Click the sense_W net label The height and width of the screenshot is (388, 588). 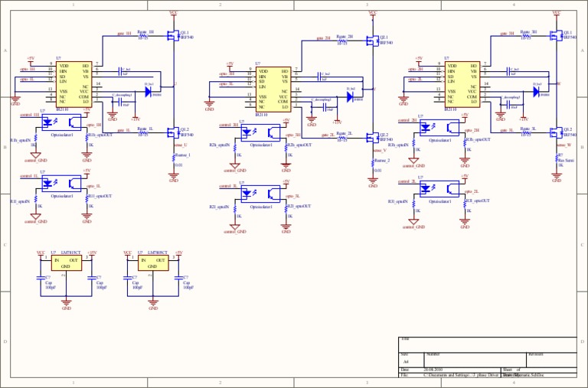pos(564,145)
